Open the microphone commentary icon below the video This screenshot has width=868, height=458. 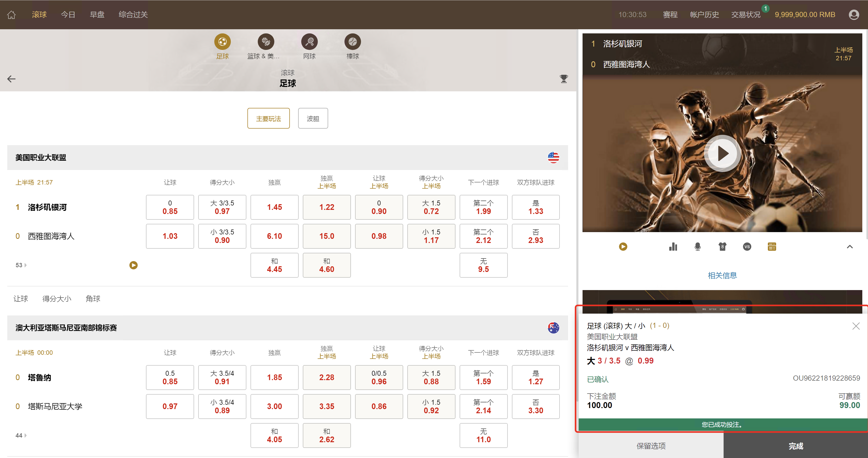coord(697,247)
